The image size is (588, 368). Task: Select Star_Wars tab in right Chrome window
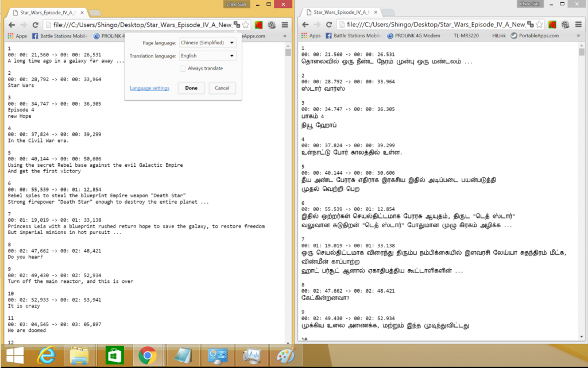(x=341, y=12)
